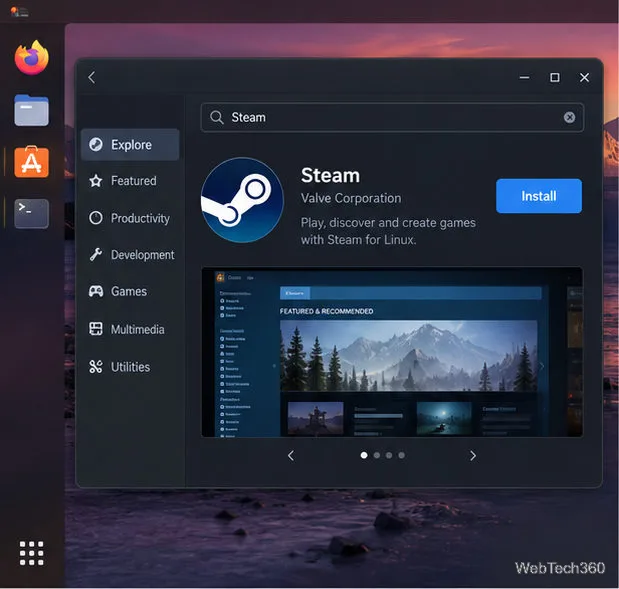Jump to fourth carousel dot
This screenshot has width=619, height=589.
[x=401, y=455]
